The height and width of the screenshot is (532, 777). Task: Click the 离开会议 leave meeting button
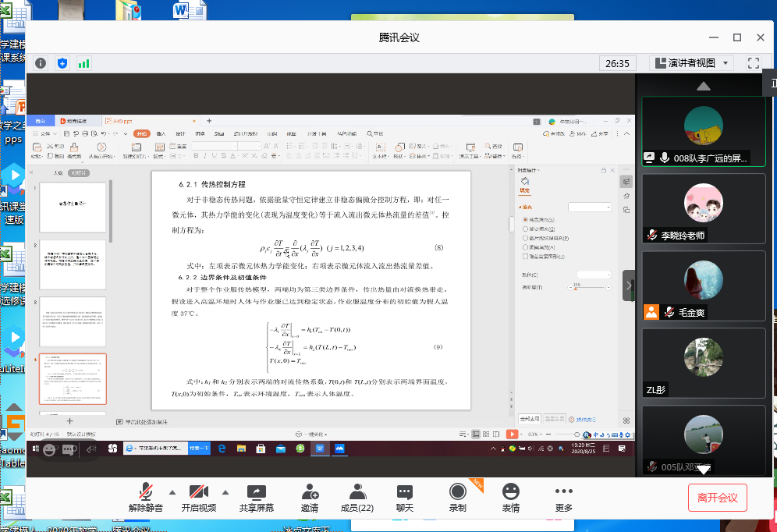(x=717, y=497)
